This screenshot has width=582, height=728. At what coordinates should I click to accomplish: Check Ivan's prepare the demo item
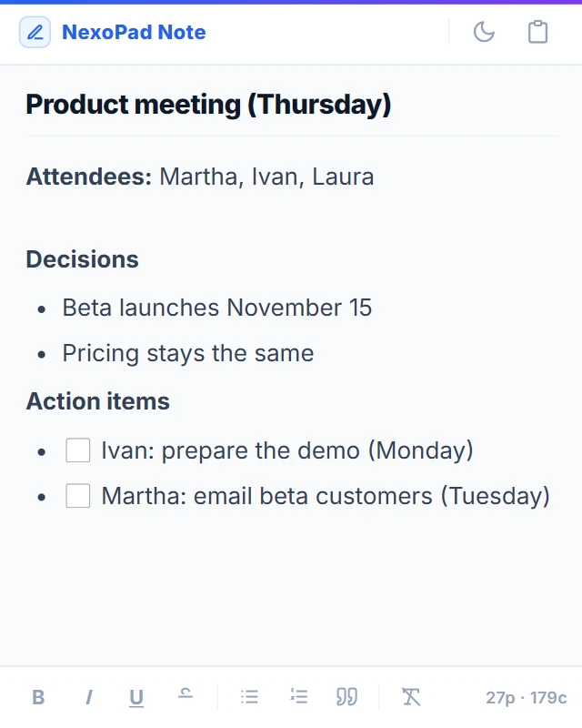tap(78, 450)
